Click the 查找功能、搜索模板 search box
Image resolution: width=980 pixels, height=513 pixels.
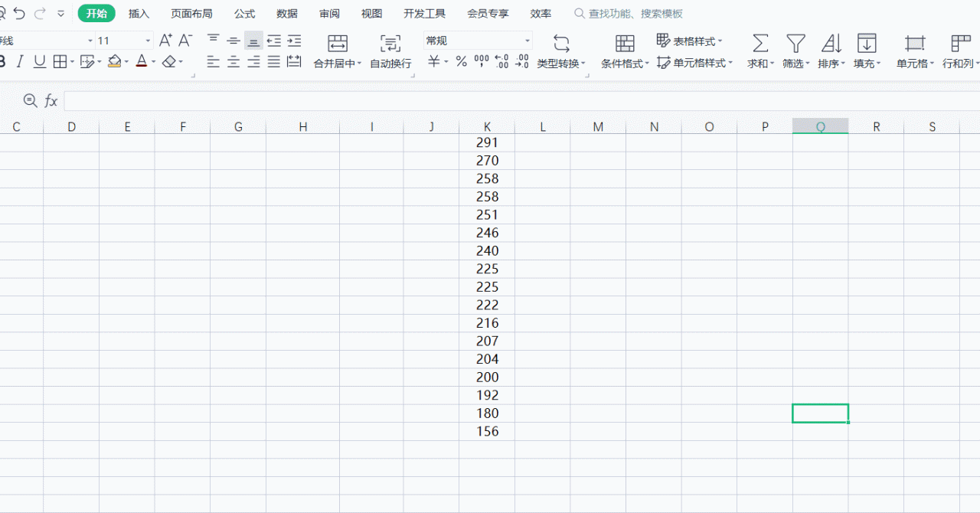(629, 14)
